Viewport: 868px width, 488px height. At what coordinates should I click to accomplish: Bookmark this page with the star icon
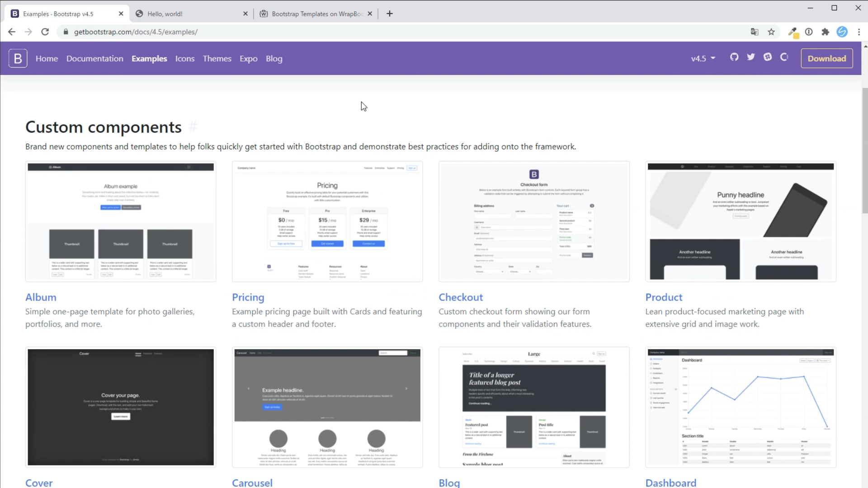(771, 32)
